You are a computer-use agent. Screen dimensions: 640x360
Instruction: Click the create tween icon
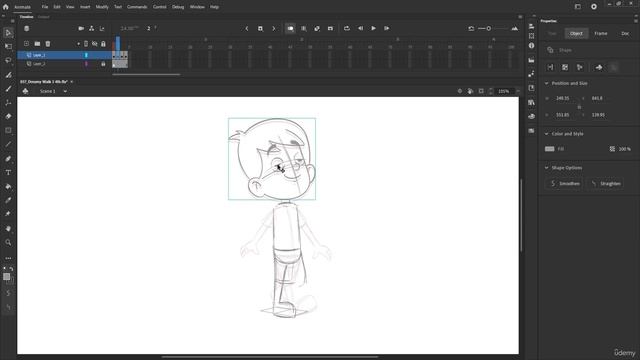317,29
